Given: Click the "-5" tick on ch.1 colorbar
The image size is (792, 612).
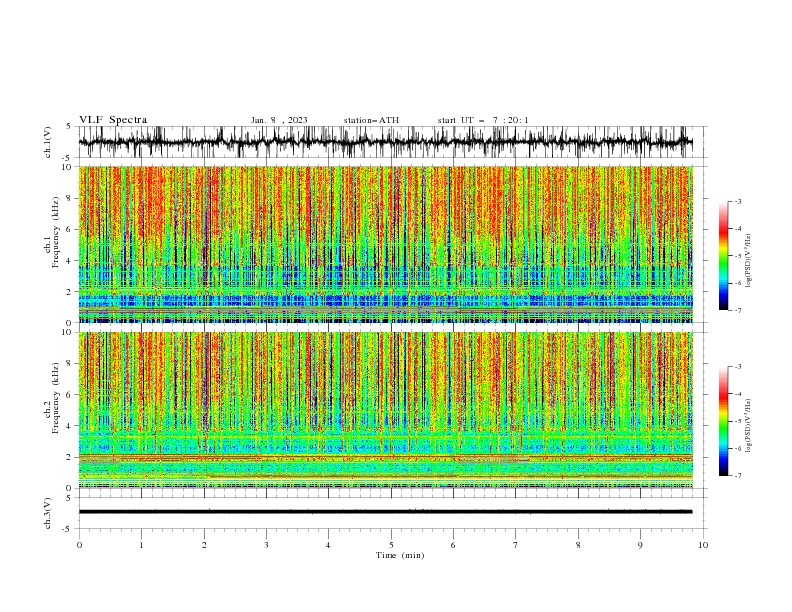Looking at the screenshot, I should coord(738,256).
